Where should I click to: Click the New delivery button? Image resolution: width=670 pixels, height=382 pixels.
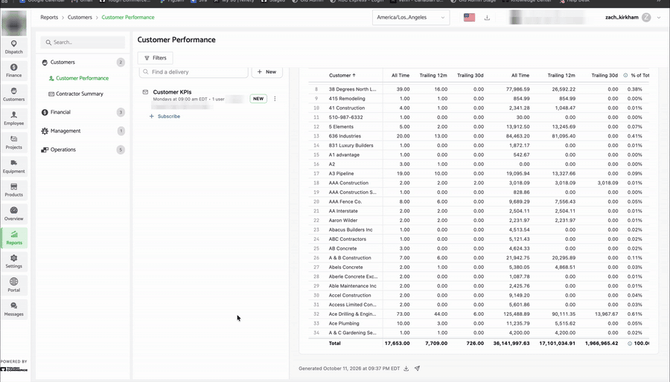click(267, 72)
